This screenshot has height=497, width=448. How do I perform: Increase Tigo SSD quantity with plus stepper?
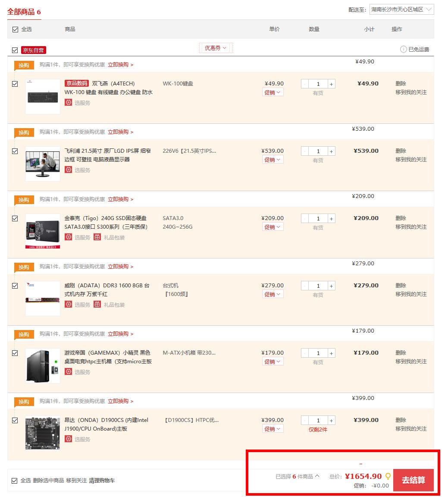pos(331,218)
